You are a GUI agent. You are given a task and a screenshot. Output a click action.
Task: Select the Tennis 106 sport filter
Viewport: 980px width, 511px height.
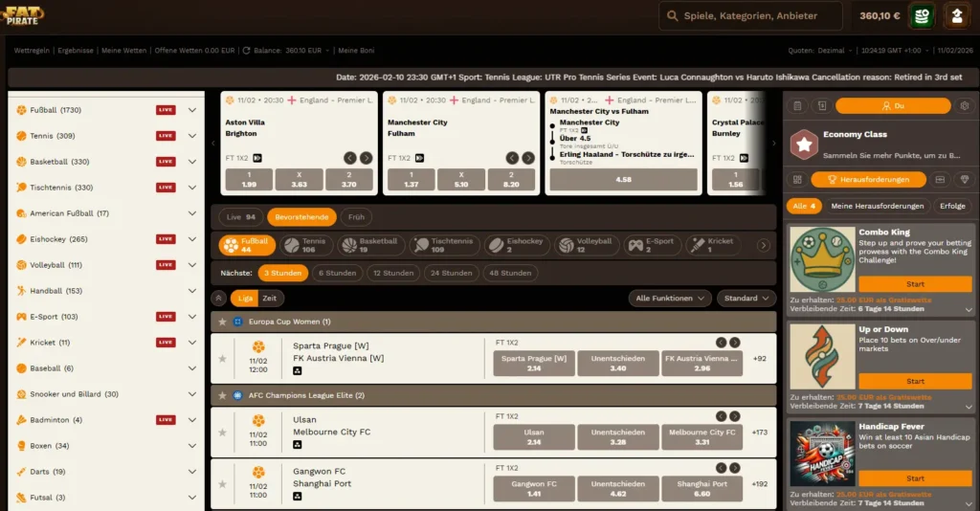pyautogui.click(x=306, y=246)
